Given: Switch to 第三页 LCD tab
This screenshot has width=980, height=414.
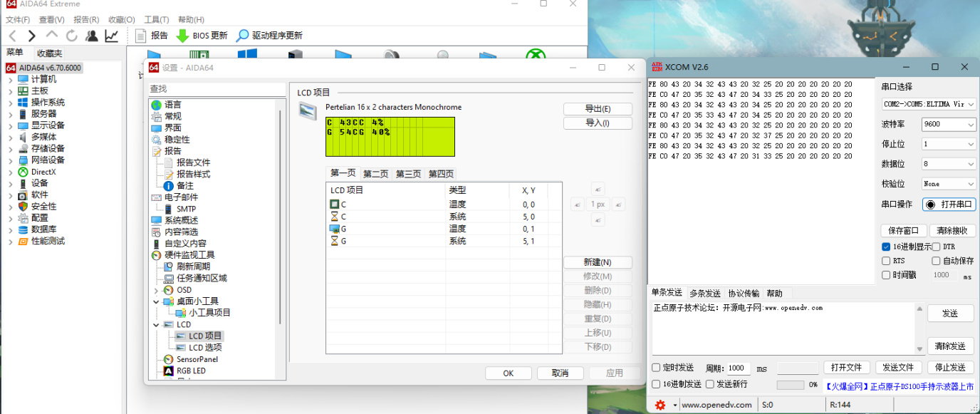Looking at the screenshot, I should tap(409, 174).
